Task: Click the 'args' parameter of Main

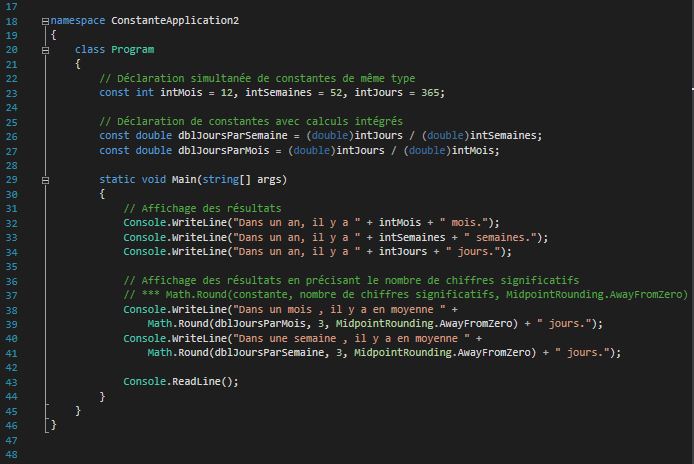Action: pos(269,180)
